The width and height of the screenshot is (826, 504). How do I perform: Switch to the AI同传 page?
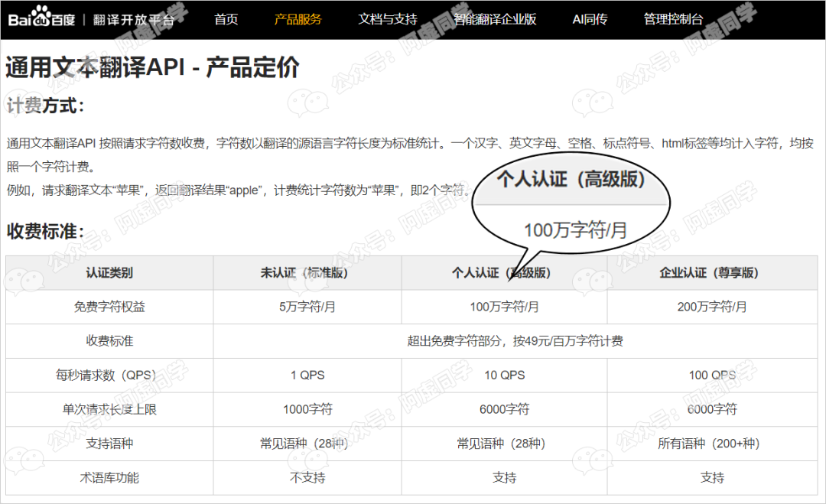590,19
